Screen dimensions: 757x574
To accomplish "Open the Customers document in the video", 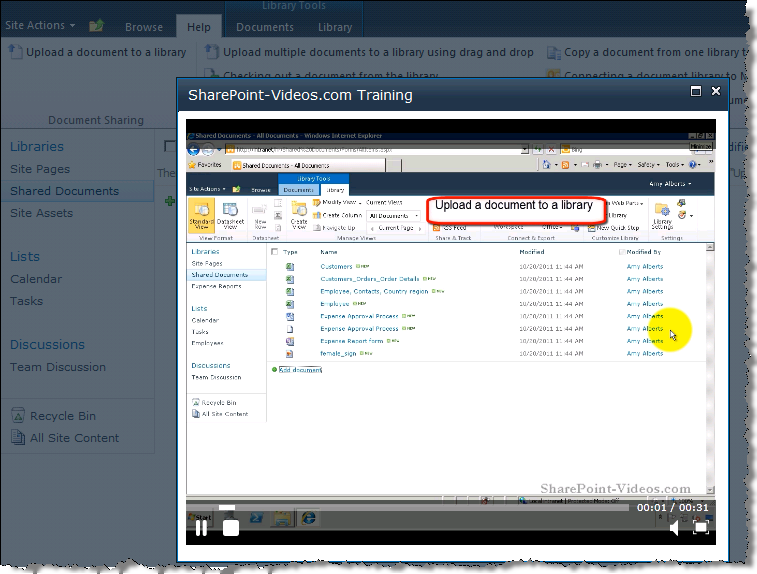I will (x=336, y=266).
